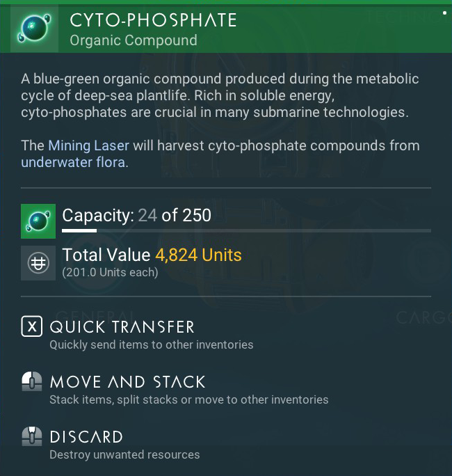This screenshot has height=476, width=452.
Task: Click the Units currency symbol icon
Action: click(x=38, y=263)
